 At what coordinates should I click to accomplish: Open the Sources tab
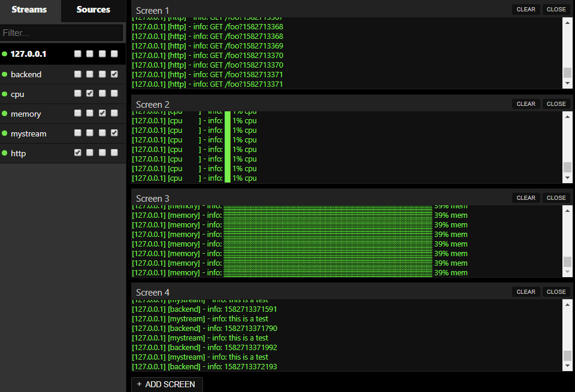[x=93, y=10]
